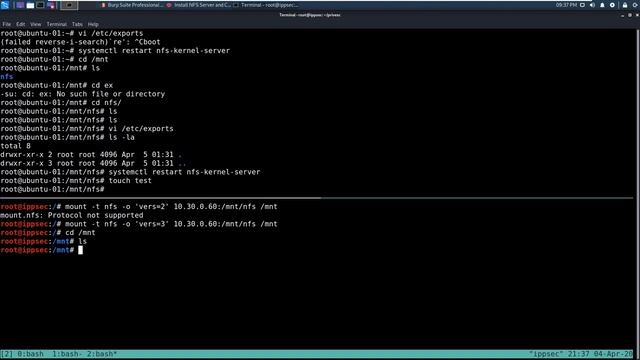Viewport: 640px width, 360px height.
Task: Click the purple desktop launcher icon
Action: (x=20, y=5)
